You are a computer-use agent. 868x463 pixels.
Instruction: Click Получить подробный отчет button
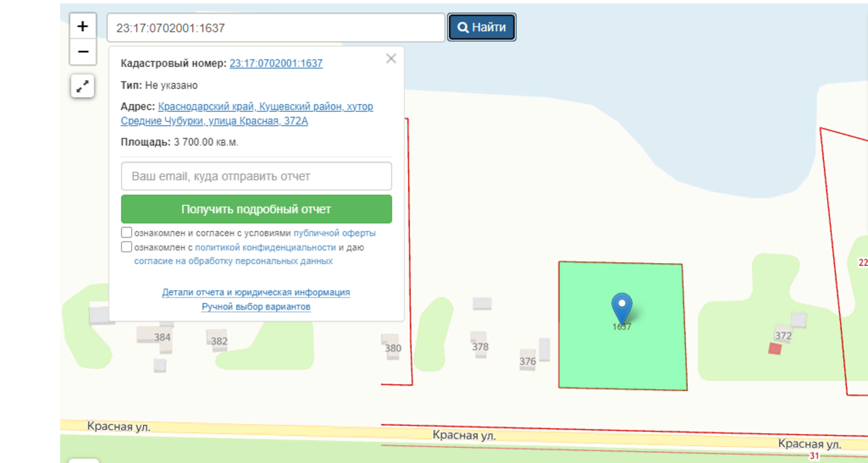[256, 209]
